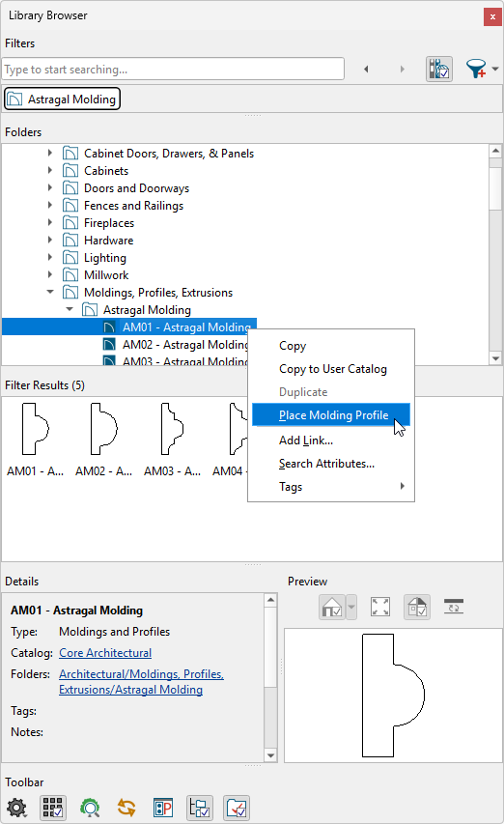Click the Details panel scroll up arrow
This screenshot has height=824, width=504.
(x=270, y=600)
